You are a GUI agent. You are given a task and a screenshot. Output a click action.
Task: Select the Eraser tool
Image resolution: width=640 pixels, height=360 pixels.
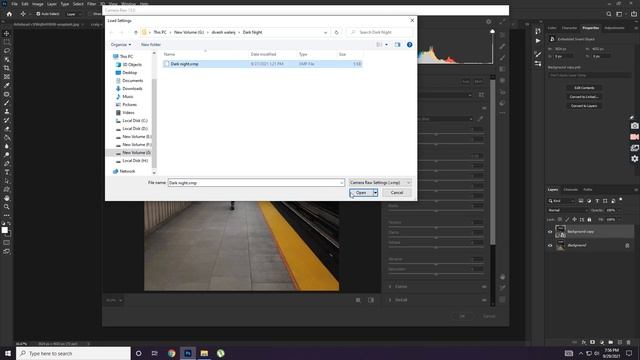click(x=7, y=129)
